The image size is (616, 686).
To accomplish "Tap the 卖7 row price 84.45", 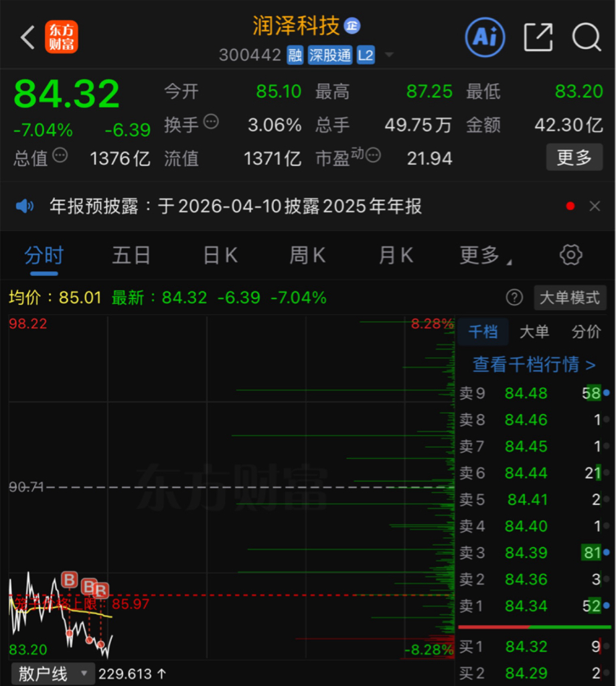I will 526,447.
